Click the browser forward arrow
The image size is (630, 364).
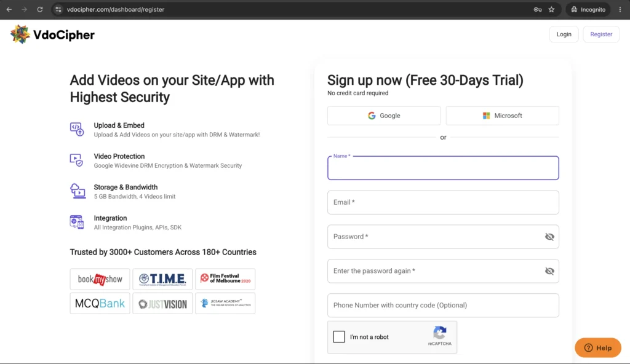pos(24,9)
